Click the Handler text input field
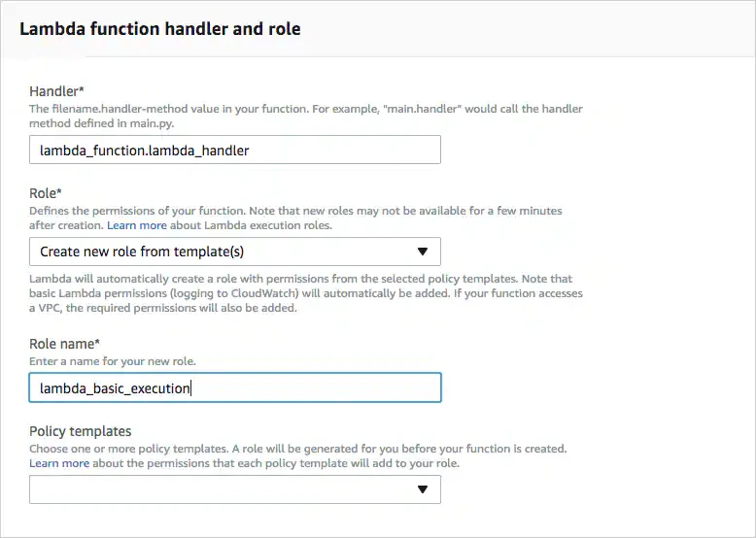 tap(234, 151)
